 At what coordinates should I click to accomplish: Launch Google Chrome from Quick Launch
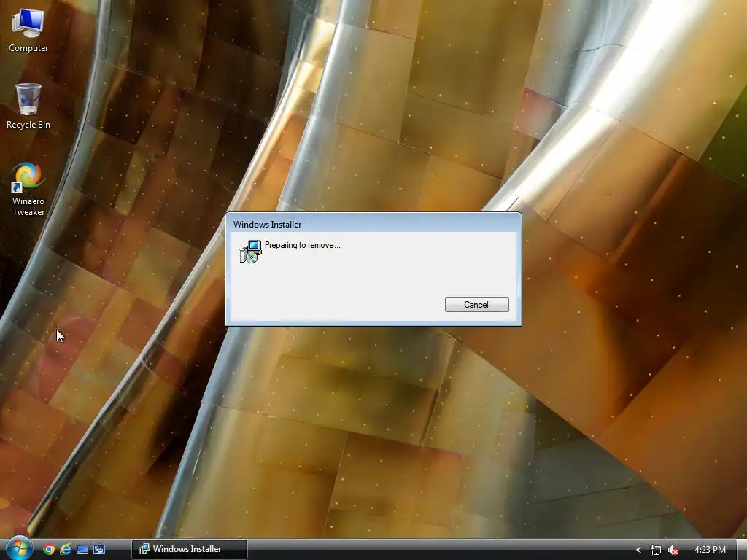(49, 550)
